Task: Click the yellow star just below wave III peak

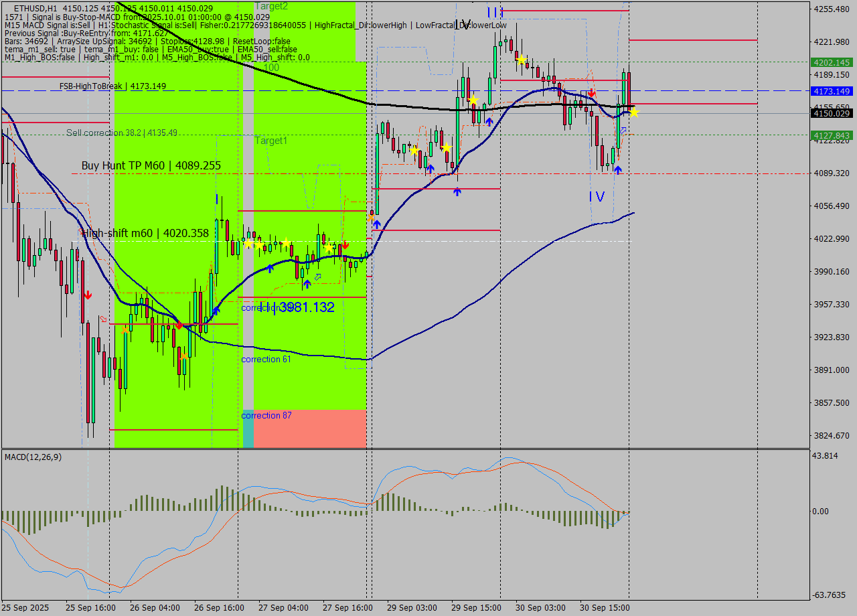Action: pos(521,60)
